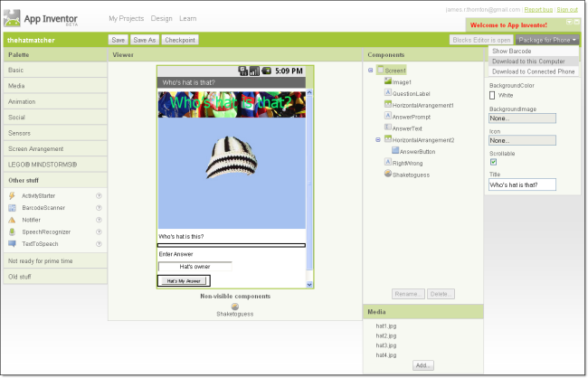Pick the BarcodeScanner component icon

coord(12,208)
